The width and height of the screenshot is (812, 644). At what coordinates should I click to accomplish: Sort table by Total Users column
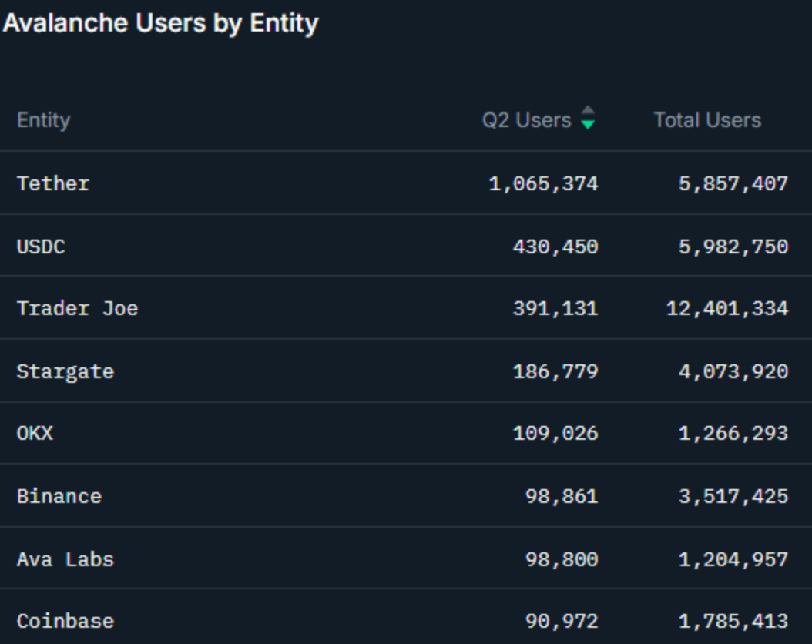pos(707,120)
